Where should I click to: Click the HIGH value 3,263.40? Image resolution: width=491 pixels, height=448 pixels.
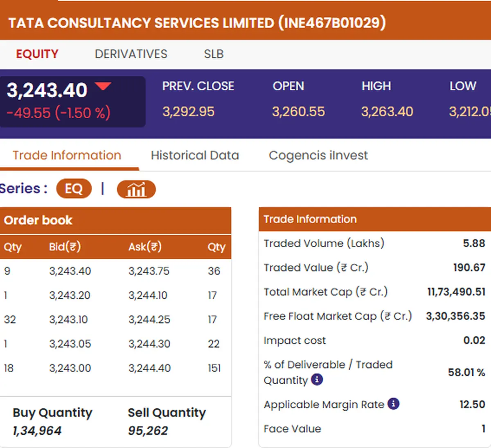click(x=387, y=112)
